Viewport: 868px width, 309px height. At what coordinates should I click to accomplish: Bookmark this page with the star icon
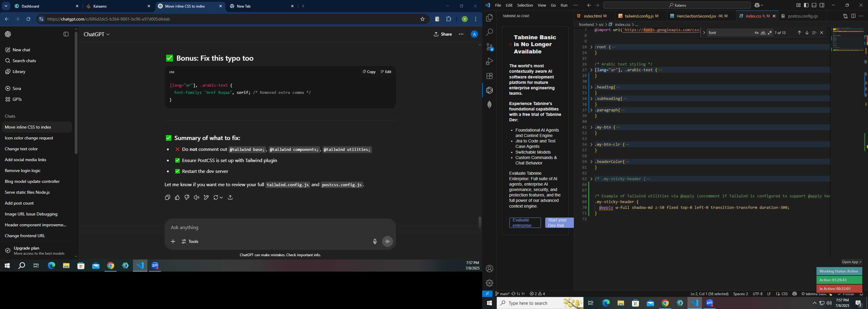coord(422,19)
